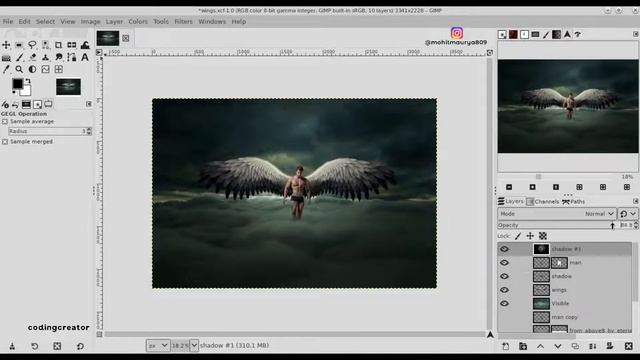Enable Sample merged checkbox
The width and height of the screenshot is (640, 360).
pyautogui.click(x=5, y=142)
